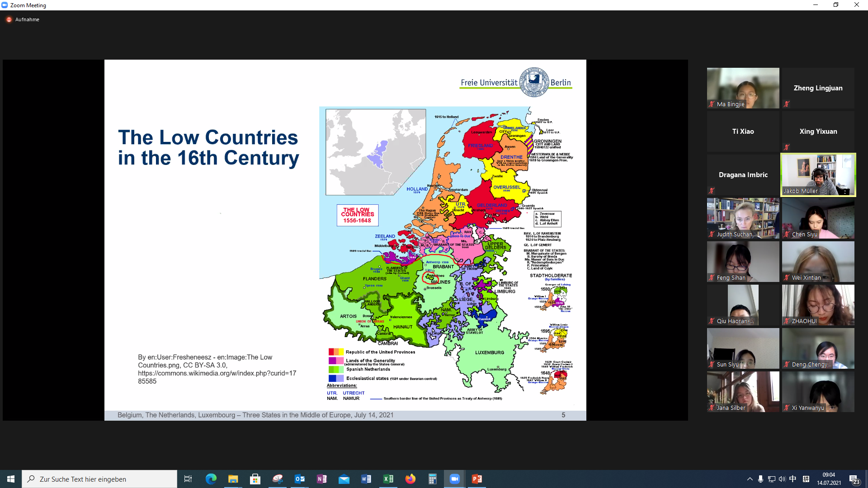
Task: Expand hidden system tray icons chevron
Action: click(750, 479)
